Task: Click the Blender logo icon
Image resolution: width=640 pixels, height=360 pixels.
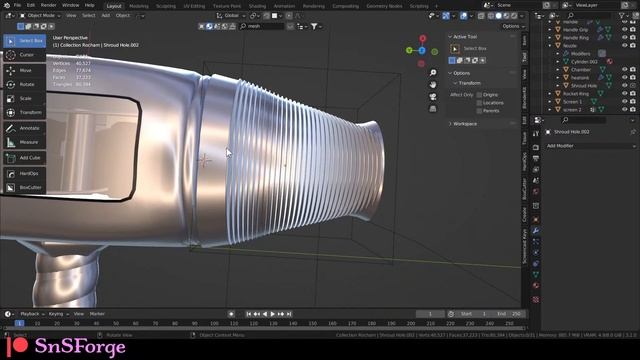Action: coord(6,5)
